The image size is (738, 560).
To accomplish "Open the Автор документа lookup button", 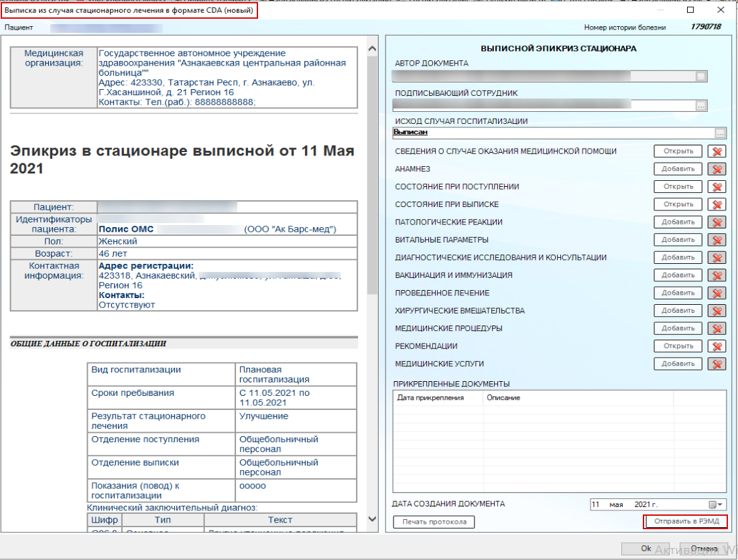I will (x=701, y=76).
